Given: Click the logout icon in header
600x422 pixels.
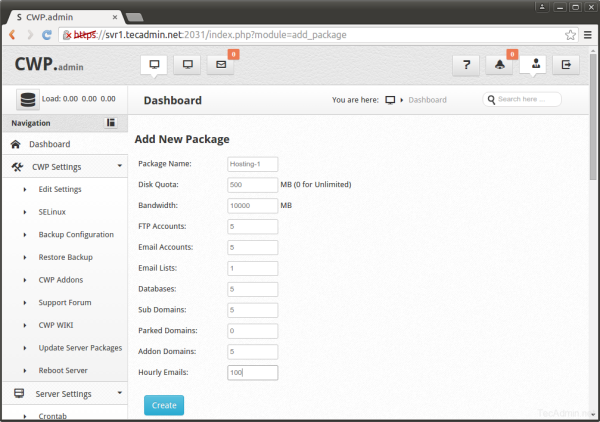Looking at the screenshot, I should (x=567, y=65).
